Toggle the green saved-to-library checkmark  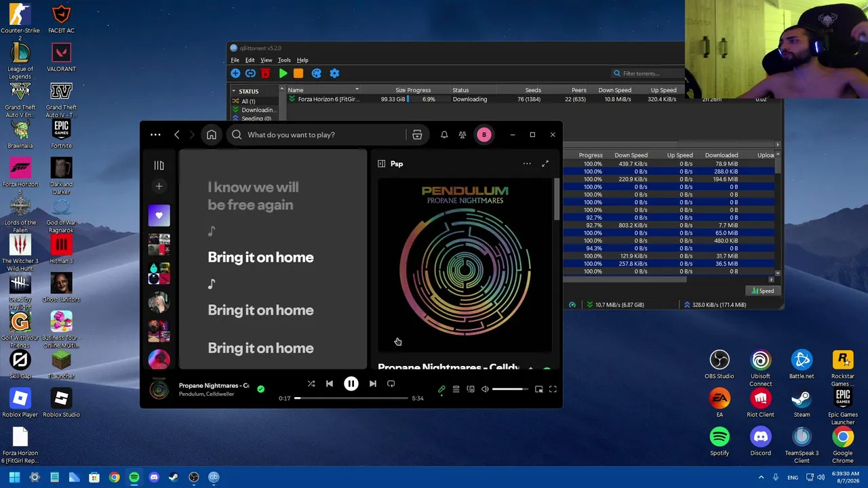[261, 389]
